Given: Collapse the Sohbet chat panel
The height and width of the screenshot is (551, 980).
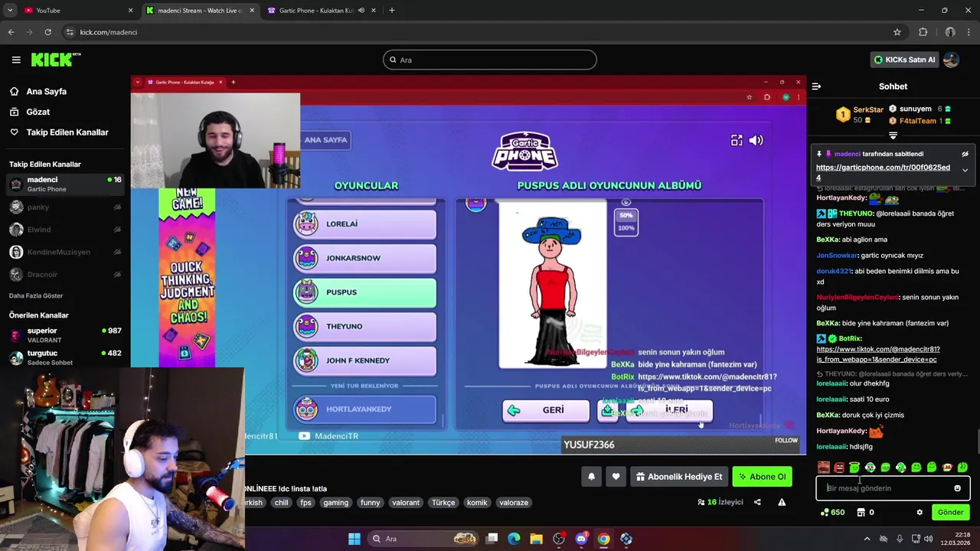Looking at the screenshot, I should (x=816, y=86).
